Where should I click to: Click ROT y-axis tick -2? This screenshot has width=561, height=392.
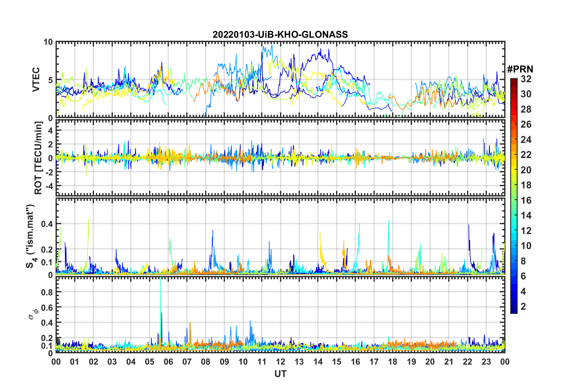tap(49, 172)
